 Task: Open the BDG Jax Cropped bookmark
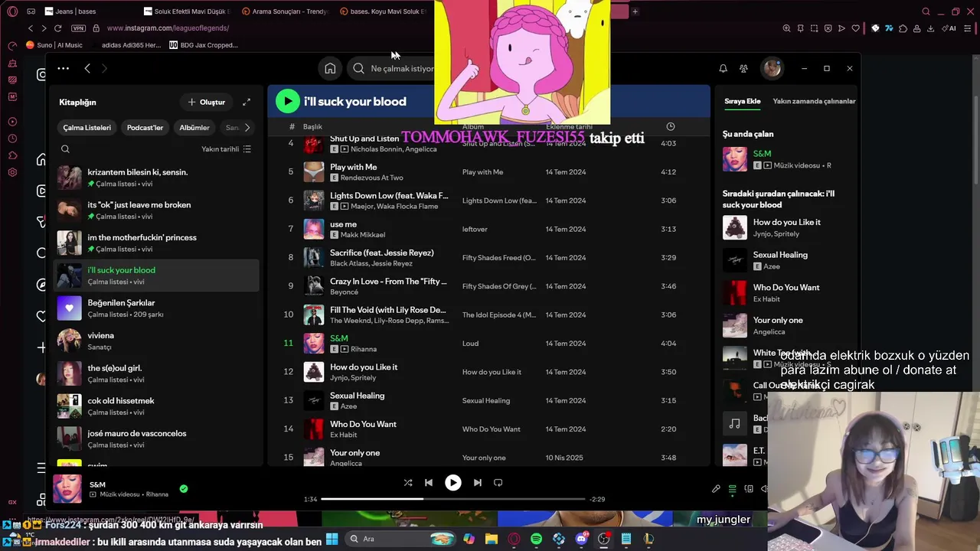tap(204, 45)
